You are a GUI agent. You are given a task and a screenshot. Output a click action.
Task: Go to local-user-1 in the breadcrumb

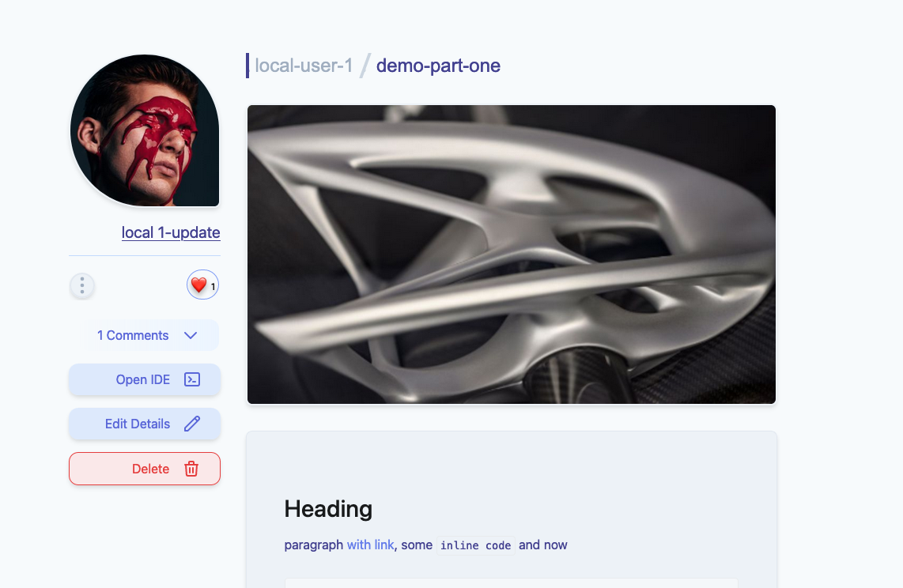tap(304, 66)
